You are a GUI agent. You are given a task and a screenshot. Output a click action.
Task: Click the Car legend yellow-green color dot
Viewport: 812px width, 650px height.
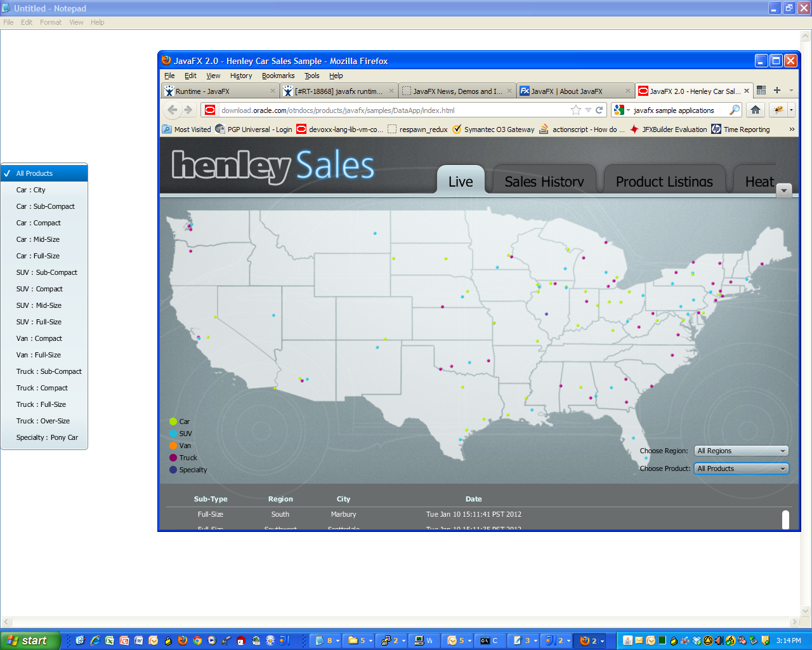173,421
